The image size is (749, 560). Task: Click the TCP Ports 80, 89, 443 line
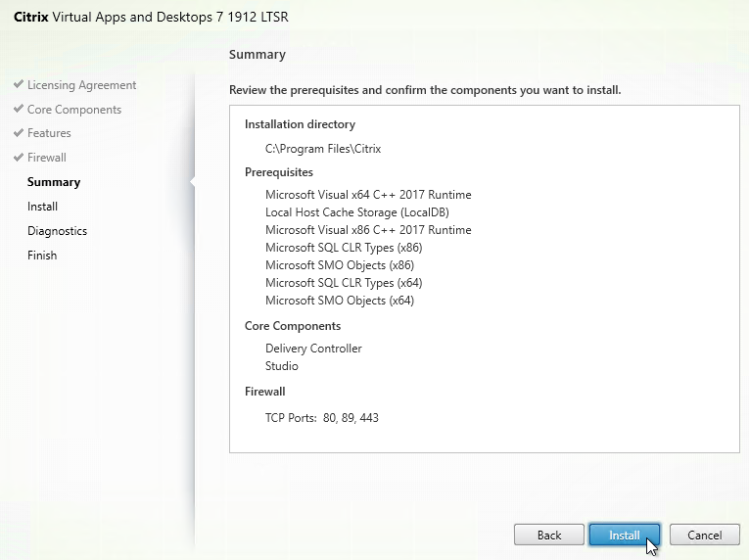tap(321, 418)
